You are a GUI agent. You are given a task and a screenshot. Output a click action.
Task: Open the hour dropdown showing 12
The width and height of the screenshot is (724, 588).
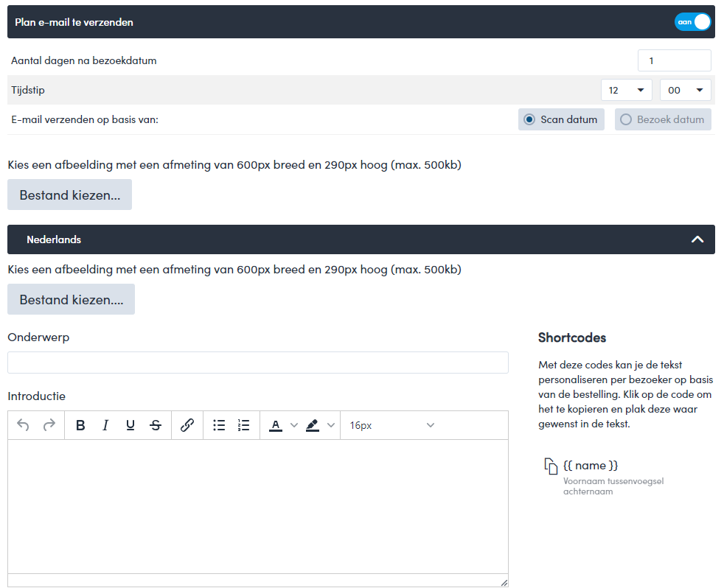pyautogui.click(x=626, y=90)
